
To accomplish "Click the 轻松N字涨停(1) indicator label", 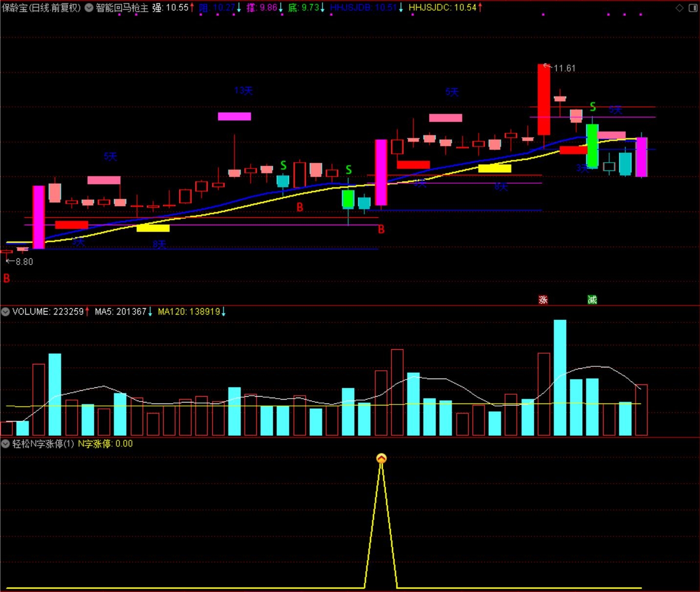I will pos(43,444).
